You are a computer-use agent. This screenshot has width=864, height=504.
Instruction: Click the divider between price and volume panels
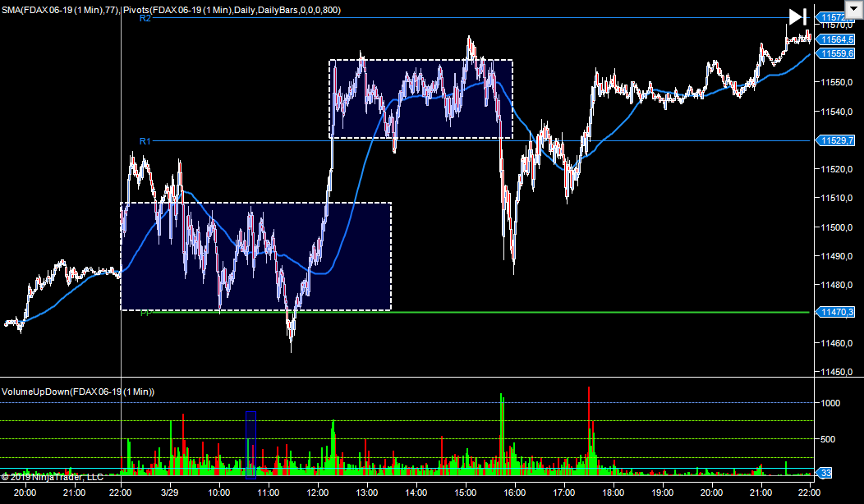pos(411,378)
